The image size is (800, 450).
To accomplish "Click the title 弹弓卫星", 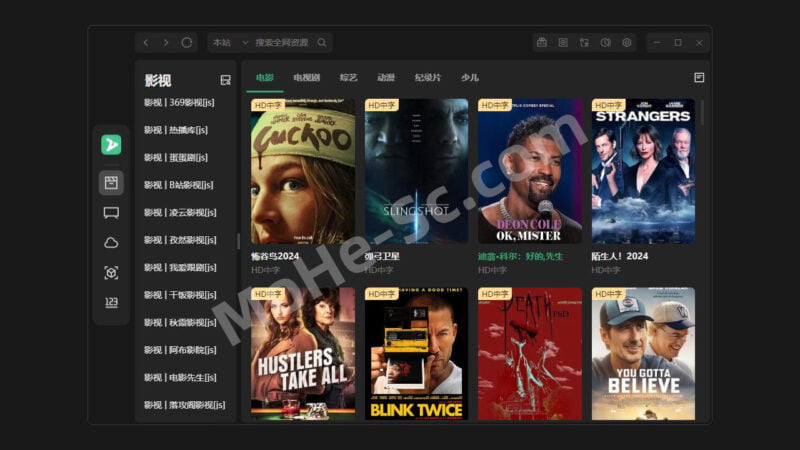I will (382, 257).
